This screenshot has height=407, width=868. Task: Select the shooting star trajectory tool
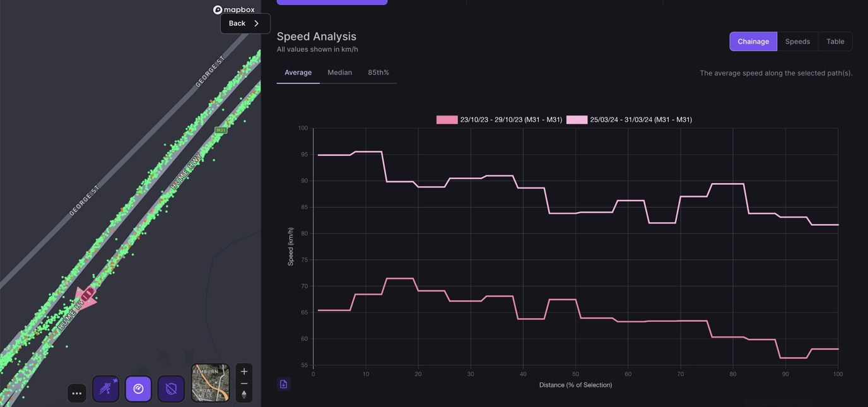pyautogui.click(x=106, y=389)
